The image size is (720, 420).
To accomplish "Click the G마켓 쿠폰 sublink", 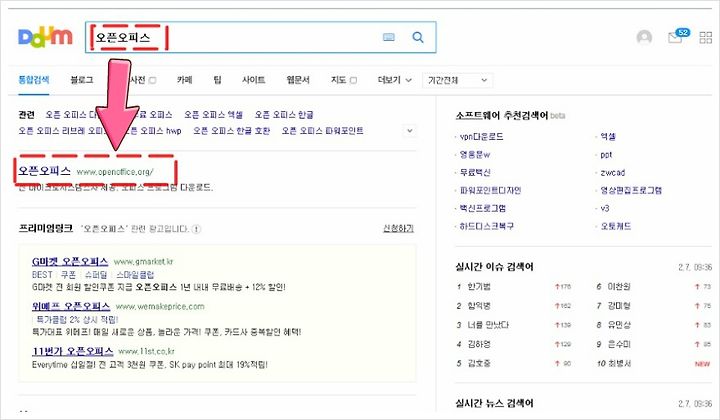I will 68,274.
